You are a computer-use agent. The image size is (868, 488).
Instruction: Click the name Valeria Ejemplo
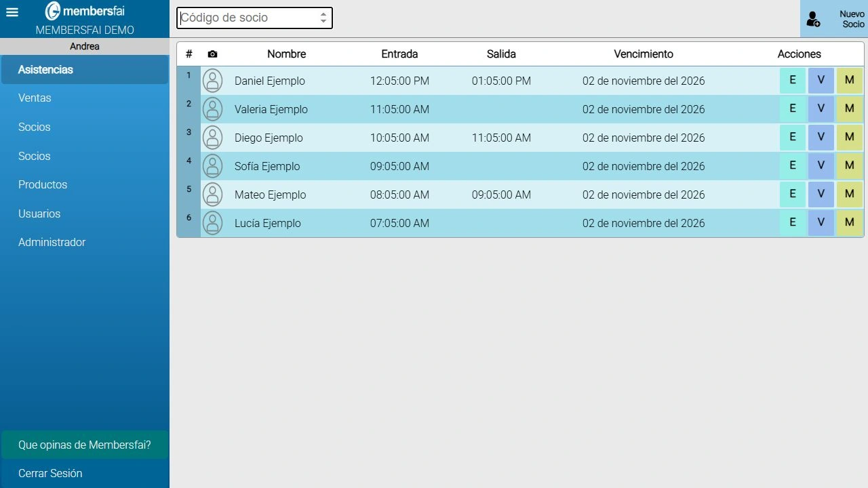[271, 109]
